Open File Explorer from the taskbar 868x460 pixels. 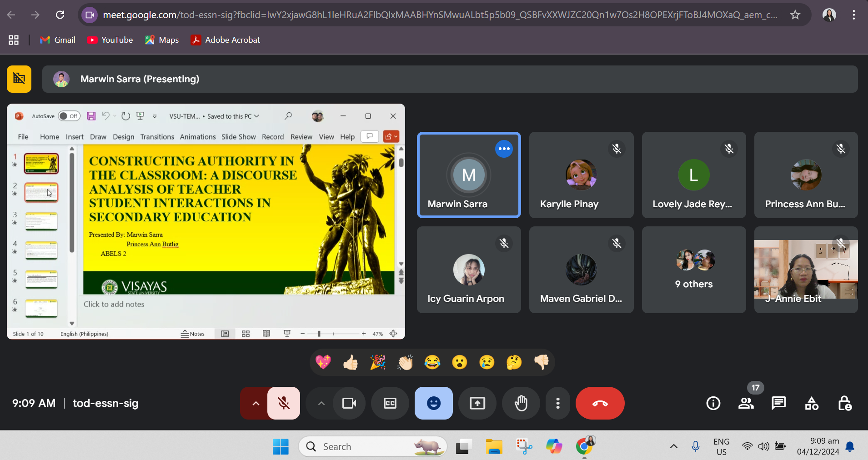(494, 446)
